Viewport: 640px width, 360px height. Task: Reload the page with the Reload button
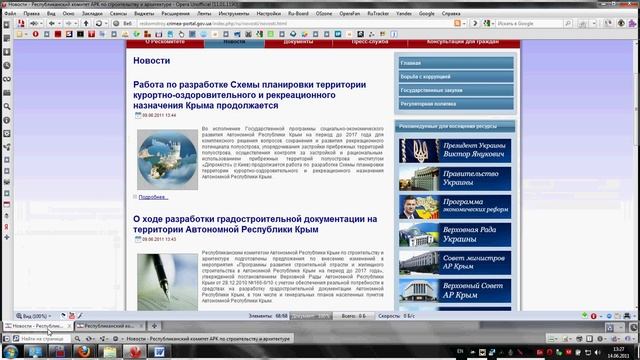(x=98, y=24)
